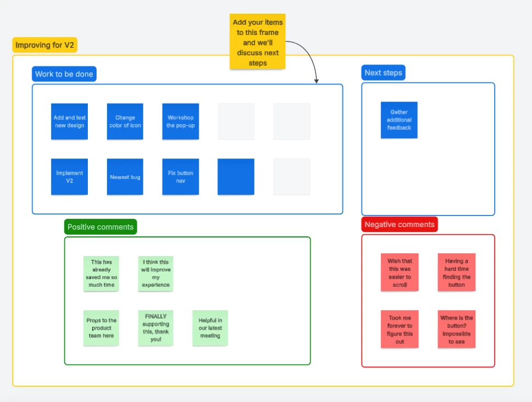Select 'Where is the button? Impossible to see' note

pyautogui.click(x=457, y=329)
